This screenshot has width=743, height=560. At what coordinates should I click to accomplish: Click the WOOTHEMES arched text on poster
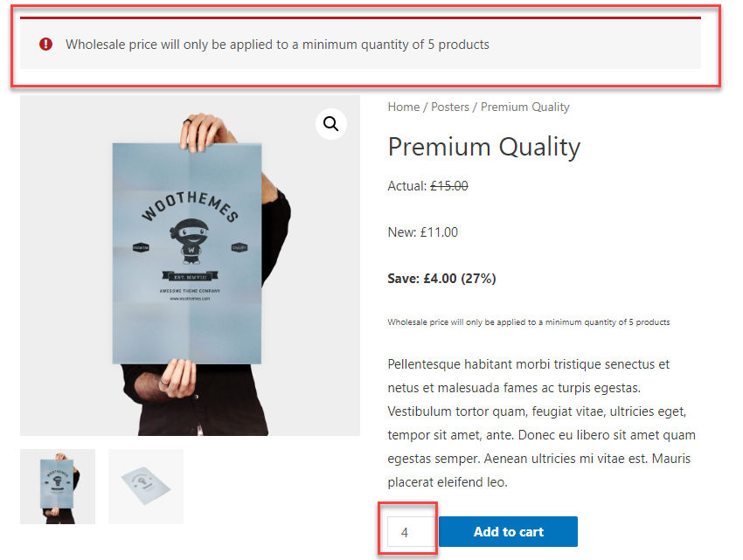click(x=190, y=205)
